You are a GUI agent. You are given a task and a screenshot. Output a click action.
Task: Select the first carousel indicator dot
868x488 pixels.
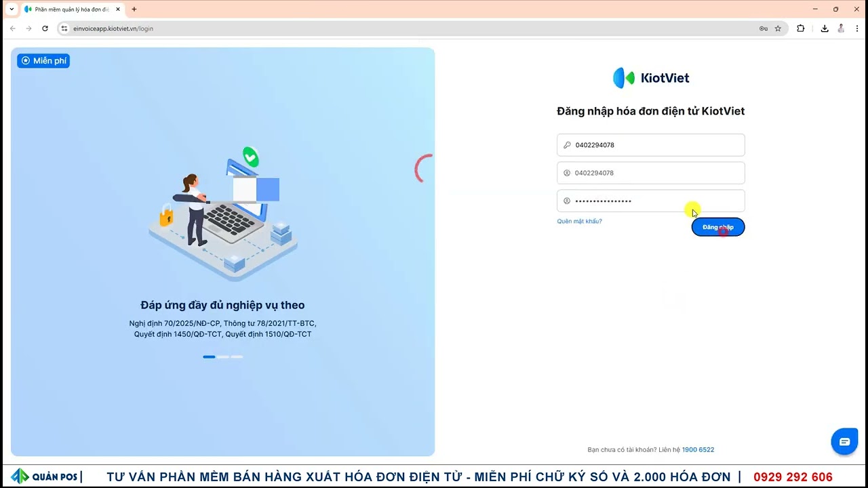pyautogui.click(x=209, y=357)
